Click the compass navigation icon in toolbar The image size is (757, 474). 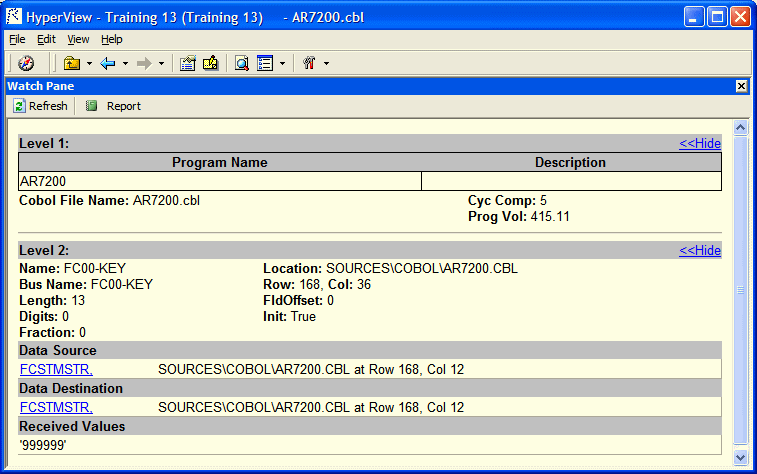(x=26, y=63)
